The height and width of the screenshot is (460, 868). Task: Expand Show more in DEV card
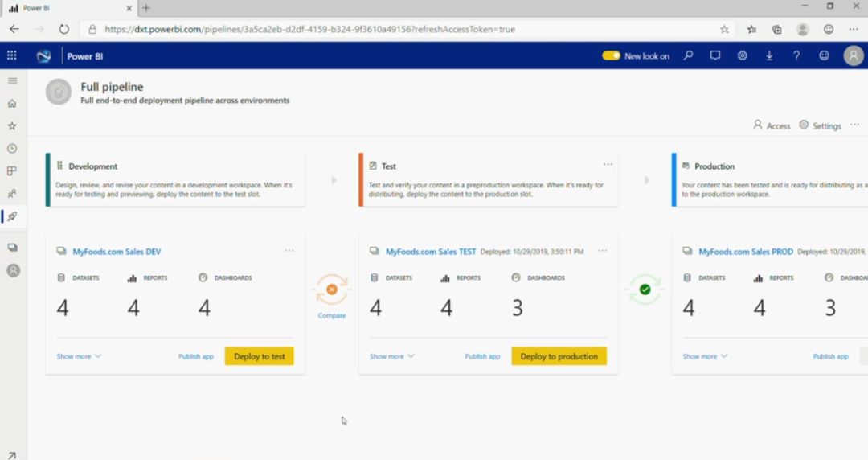79,356
